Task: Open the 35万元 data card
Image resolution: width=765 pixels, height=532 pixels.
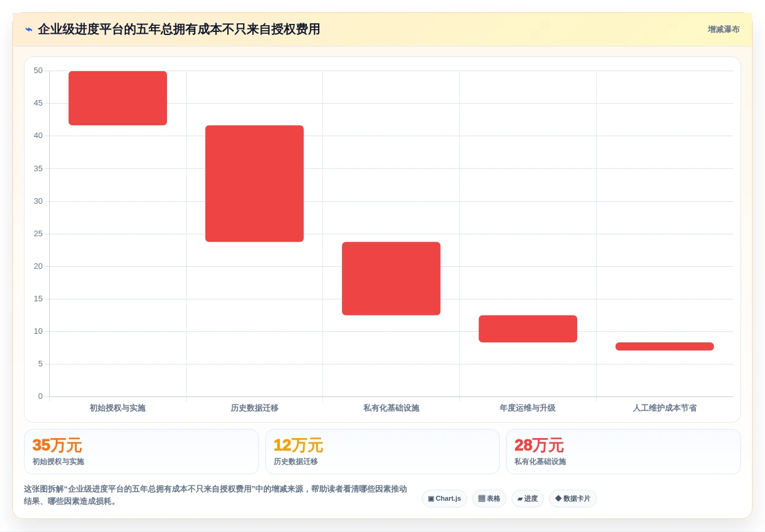Action: pos(141,452)
